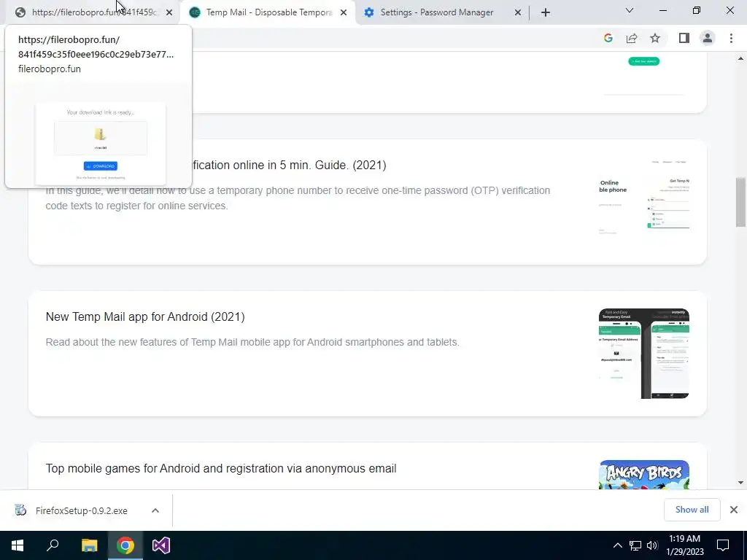Close the Temp Mail tab
747x560 pixels.
[x=344, y=13]
